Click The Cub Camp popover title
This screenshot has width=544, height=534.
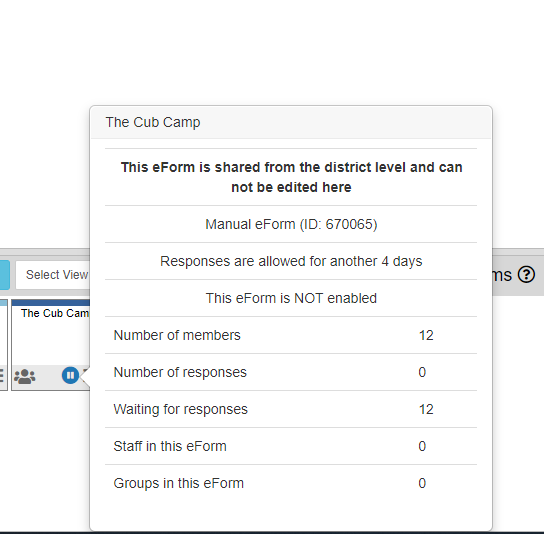[x=153, y=122]
